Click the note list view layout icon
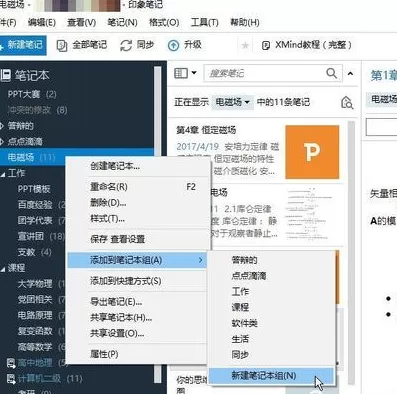Image resolution: width=397 pixels, height=394 pixels. point(181,73)
